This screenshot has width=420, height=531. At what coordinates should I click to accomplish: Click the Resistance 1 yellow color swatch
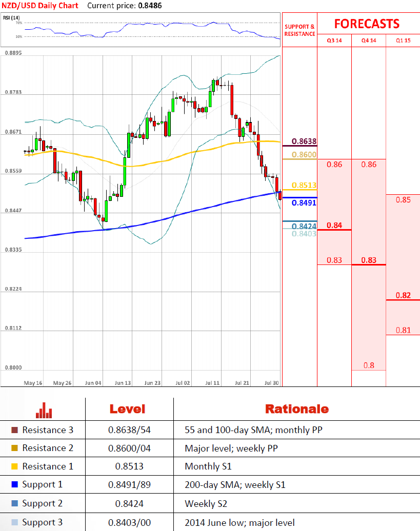coord(14,466)
